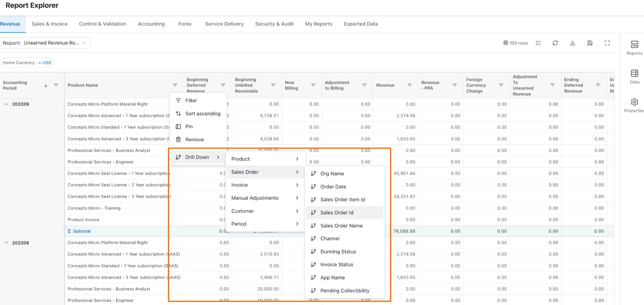
Task: Drill down by Sales Order Item Id
Action: coord(345,200)
